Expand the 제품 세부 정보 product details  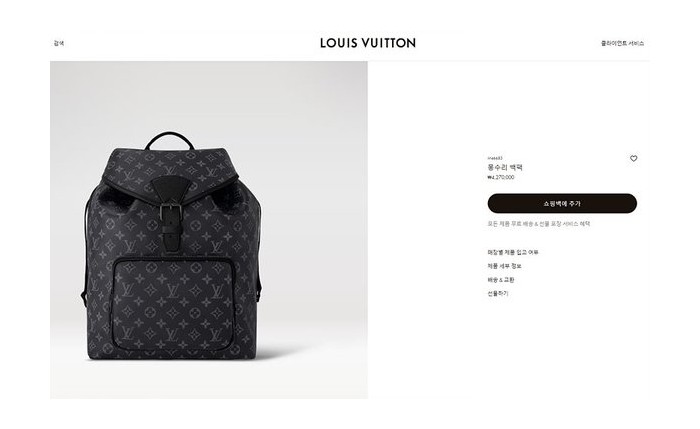click(x=504, y=266)
